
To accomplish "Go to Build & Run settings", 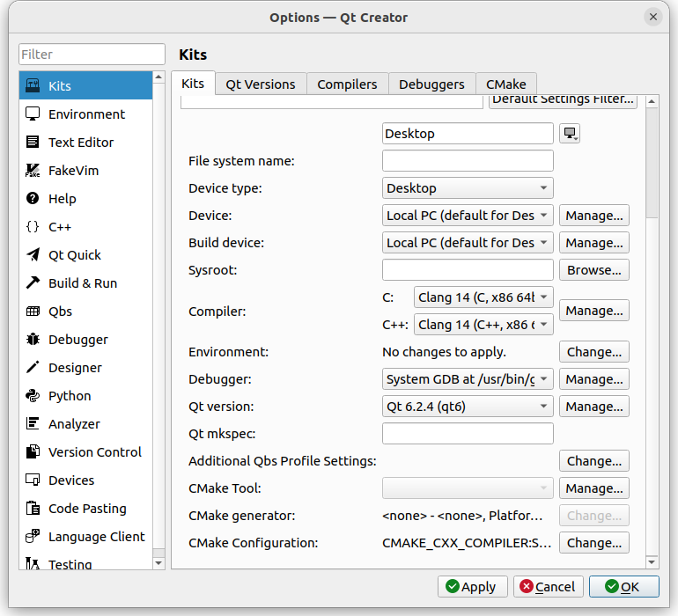I will click(85, 283).
